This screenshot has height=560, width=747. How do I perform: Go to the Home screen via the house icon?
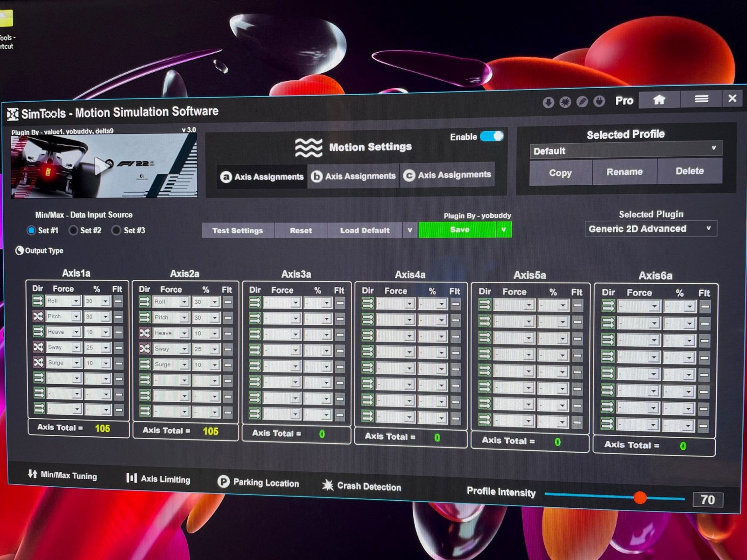(659, 99)
